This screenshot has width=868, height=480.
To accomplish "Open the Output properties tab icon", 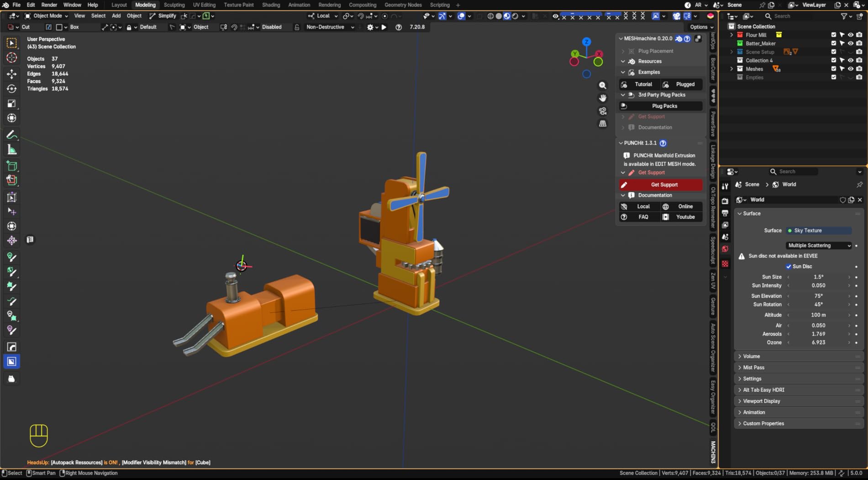I will [725, 213].
